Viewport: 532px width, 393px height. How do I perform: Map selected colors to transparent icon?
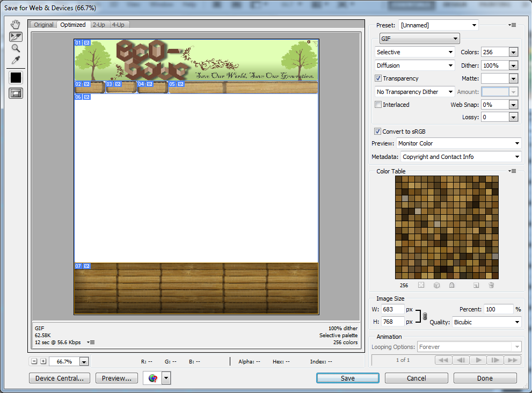click(x=421, y=285)
